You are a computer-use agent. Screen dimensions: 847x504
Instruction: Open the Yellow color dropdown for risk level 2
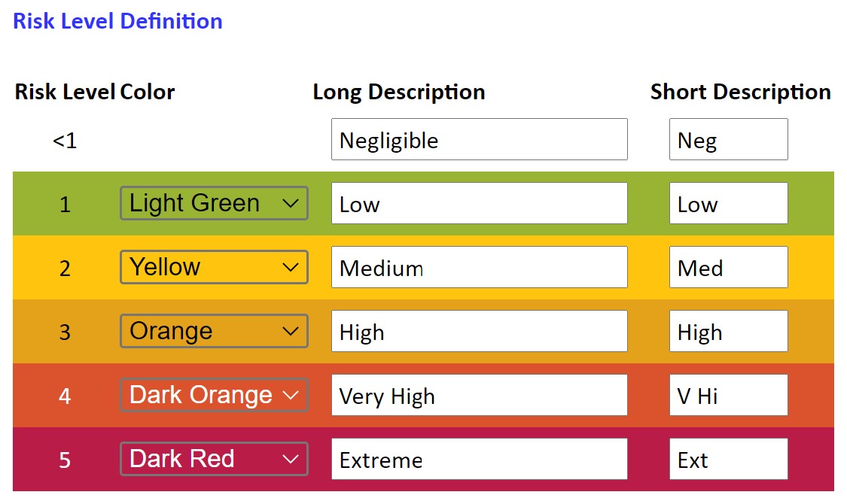(213, 267)
